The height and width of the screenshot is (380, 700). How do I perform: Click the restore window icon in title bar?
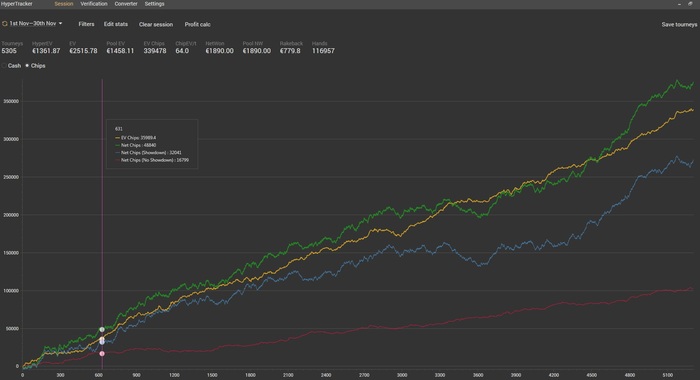pyautogui.click(x=690, y=4)
